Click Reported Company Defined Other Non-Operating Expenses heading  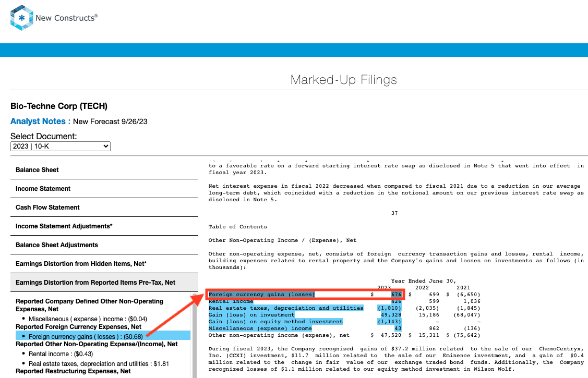tap(89, 305)
